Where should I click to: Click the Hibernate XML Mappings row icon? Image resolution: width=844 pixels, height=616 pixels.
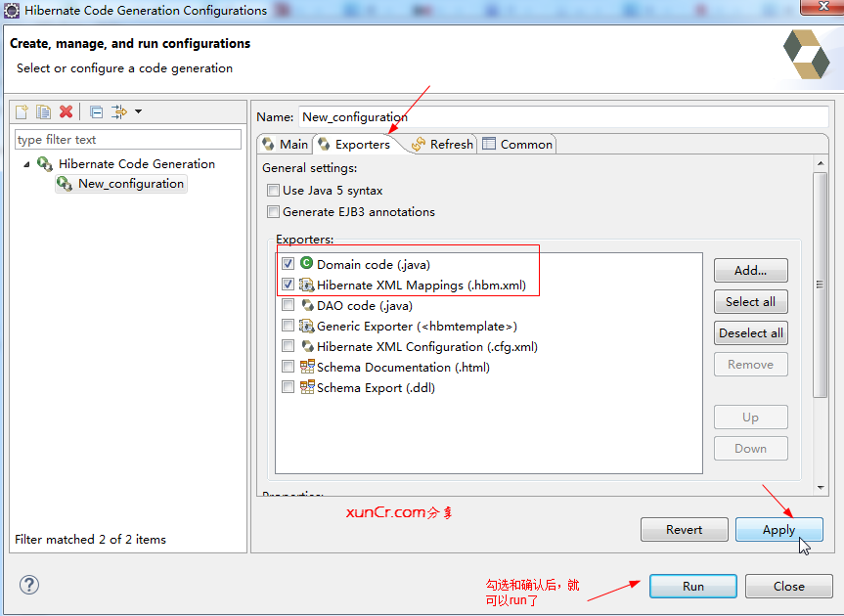pos(307,285)
